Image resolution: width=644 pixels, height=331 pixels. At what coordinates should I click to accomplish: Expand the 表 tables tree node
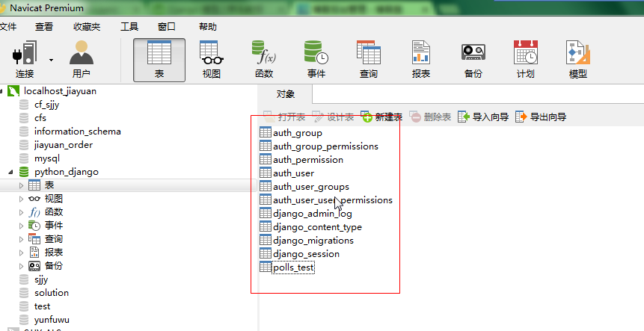(22, 185)
